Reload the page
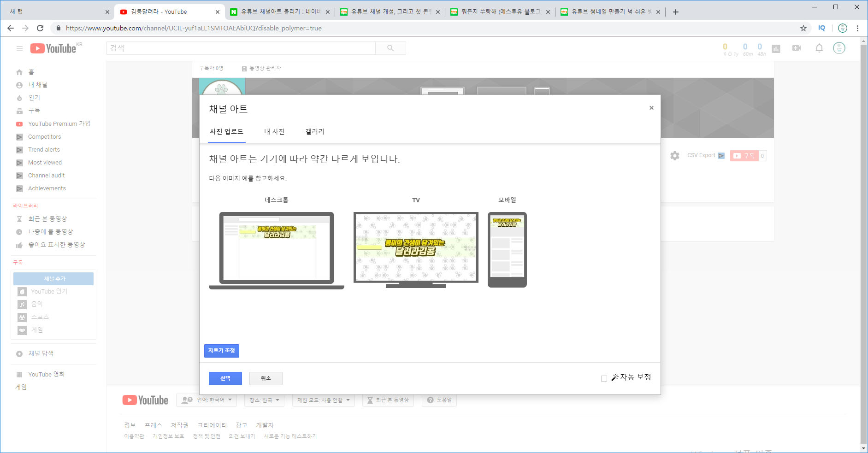Screen dimensions: 868x453 [40, 28]
